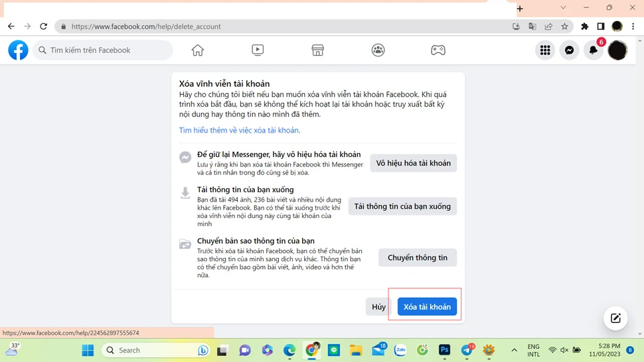
Task: Click the taskbar Search box
Action: [155, 350]
